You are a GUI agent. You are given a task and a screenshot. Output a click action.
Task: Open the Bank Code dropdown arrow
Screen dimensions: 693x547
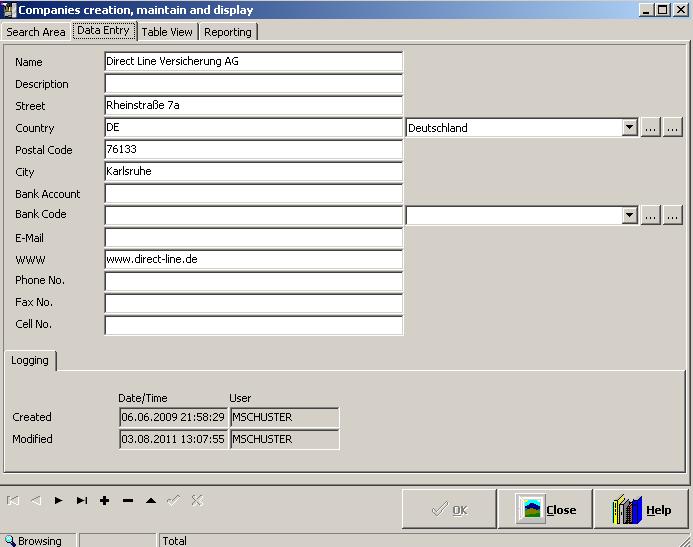[x=629, y=216]
